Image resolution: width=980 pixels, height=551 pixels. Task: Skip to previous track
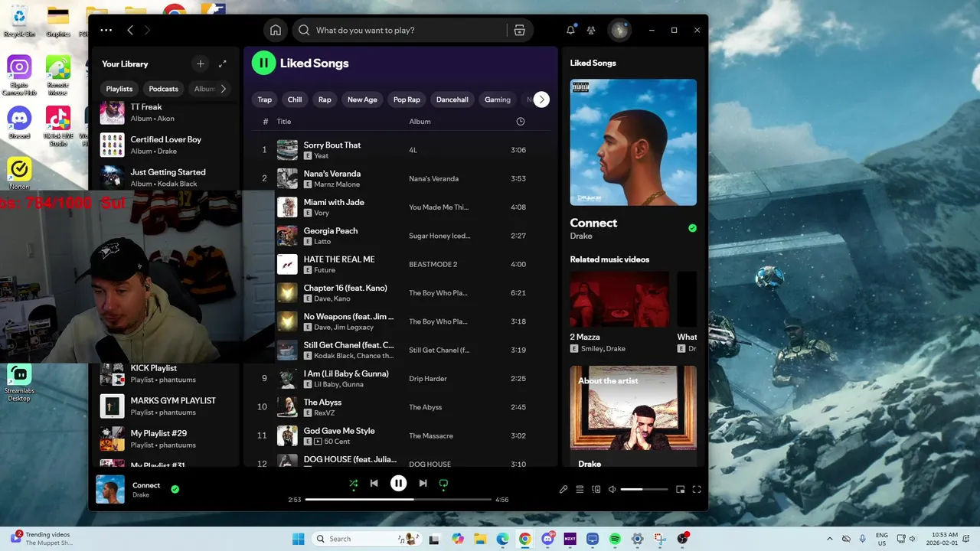pyautogui.click(x=374, y=483)
